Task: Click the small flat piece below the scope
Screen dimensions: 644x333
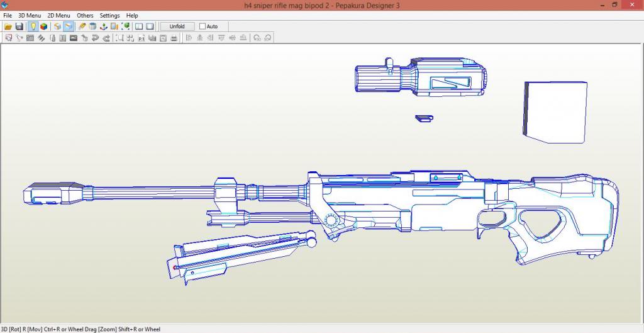Action: coord(424,118)
